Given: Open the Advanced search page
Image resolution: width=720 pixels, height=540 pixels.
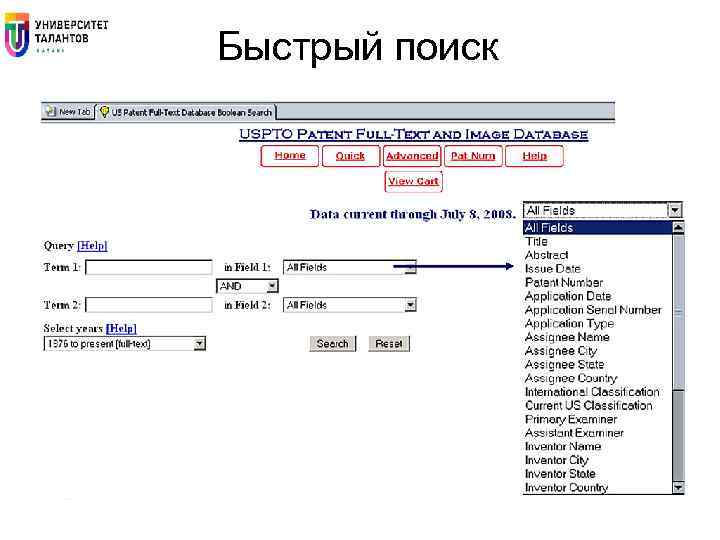Looking at the screenshot, I should [x=412, y=156].
